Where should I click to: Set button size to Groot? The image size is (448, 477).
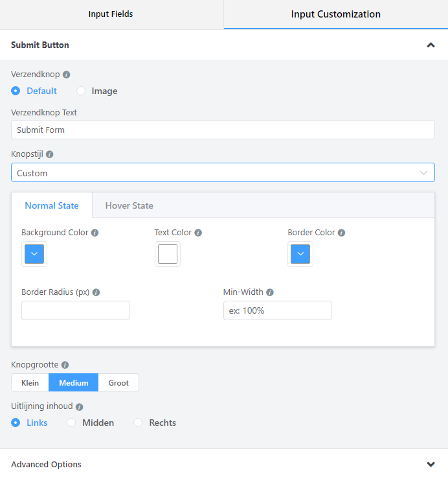[x=118, y=383]
